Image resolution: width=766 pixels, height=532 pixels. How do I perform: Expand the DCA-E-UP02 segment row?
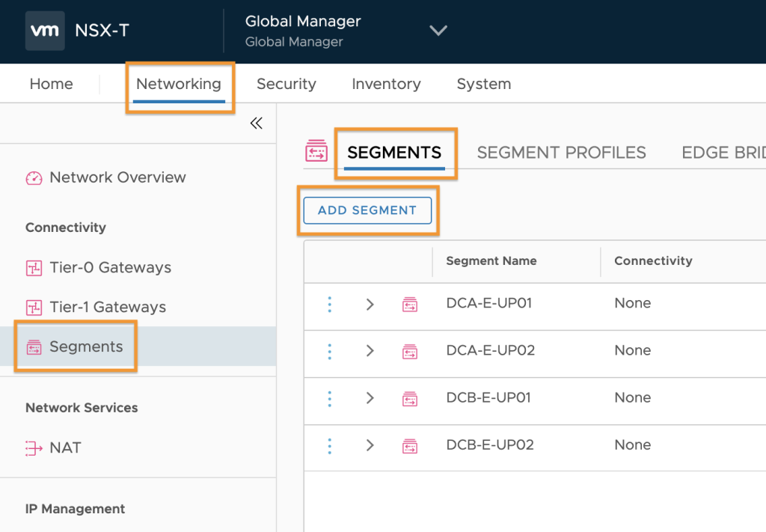pyautogui.click(x=370, y=351)
